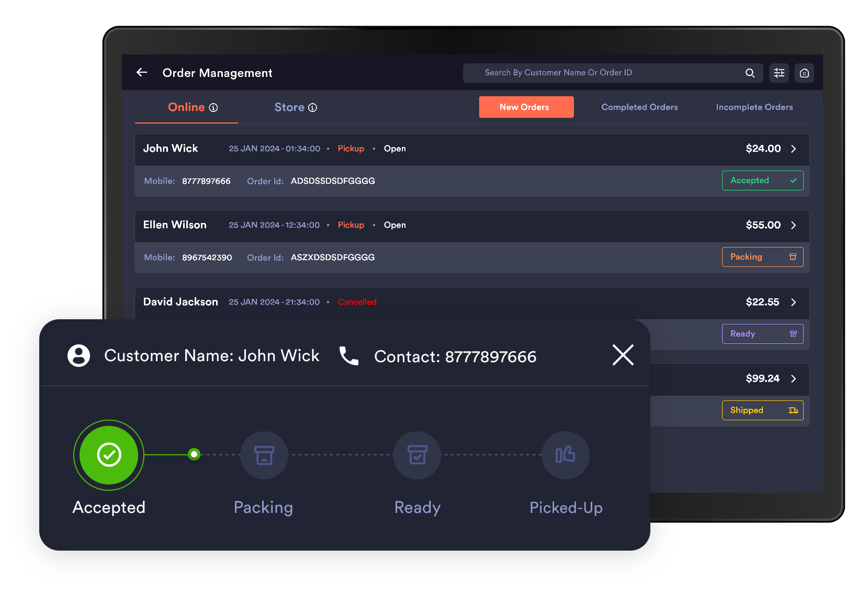Open the Shipped status dropdown

tap(762, 410)
